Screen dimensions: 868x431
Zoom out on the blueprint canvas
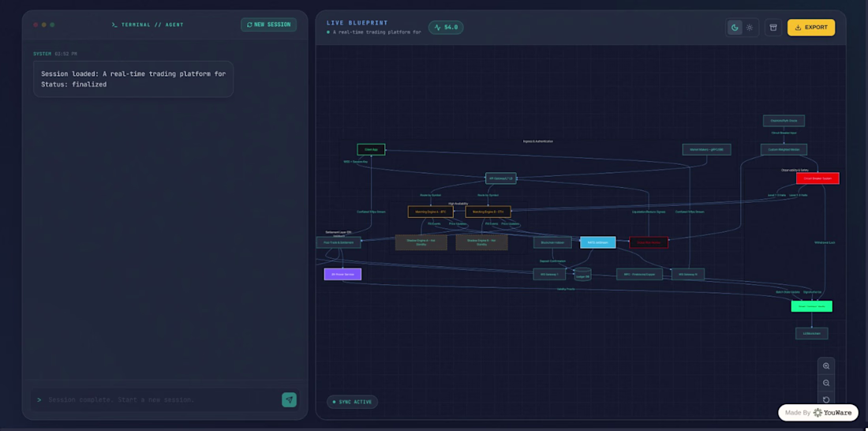[x=826, y=383]
